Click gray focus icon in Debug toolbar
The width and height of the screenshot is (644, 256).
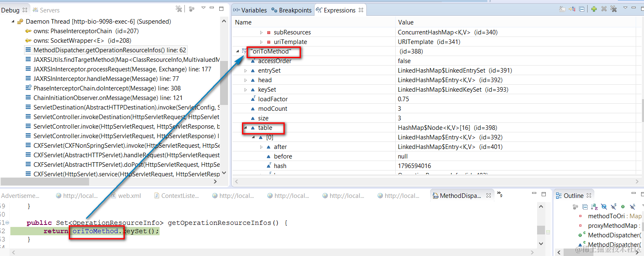pyautogui.click(x=191, y=9)
